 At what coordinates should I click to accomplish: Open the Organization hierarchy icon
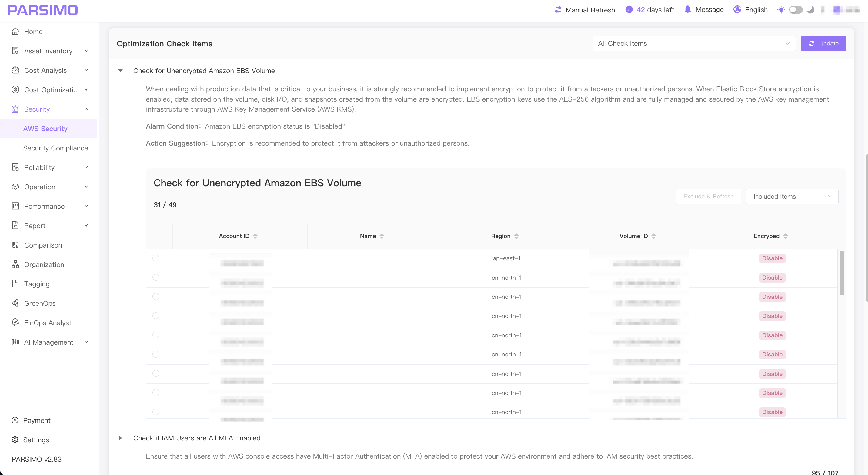(15, 264)
